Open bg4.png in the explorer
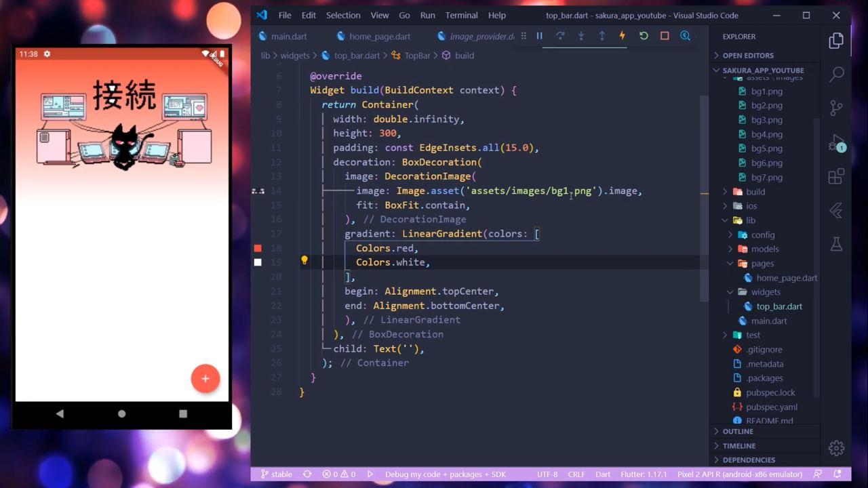 (766, 134)
